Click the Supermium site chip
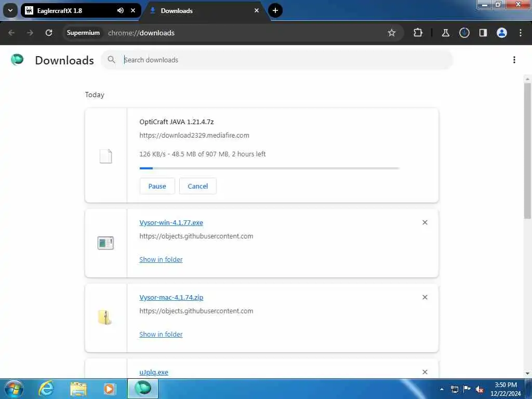Viewport: 532px width, 399px height. pos(83,33)
